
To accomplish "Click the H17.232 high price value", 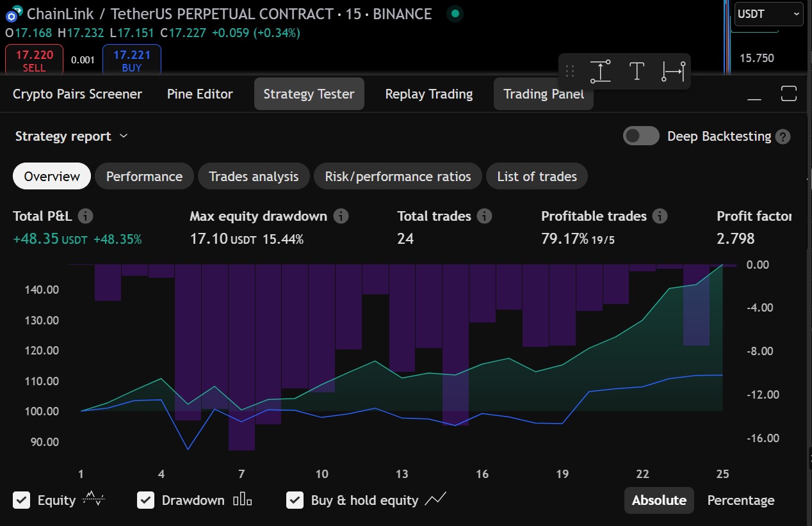I will (81, 33).
